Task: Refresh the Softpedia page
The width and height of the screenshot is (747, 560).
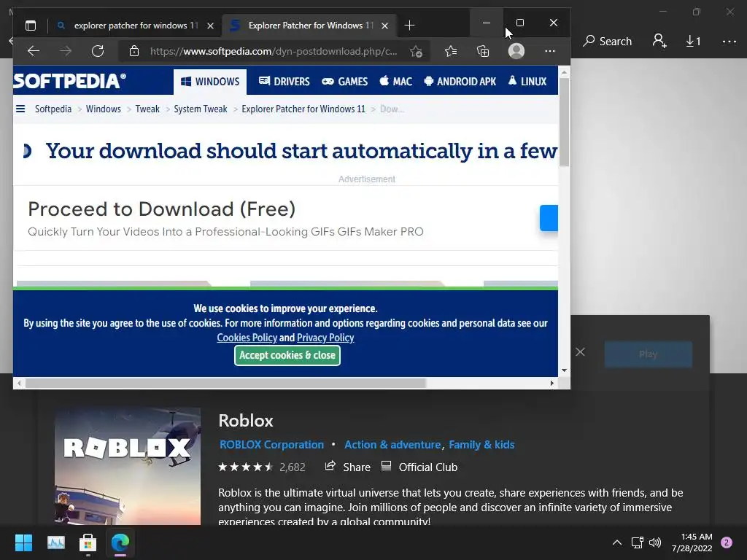Action: tap(98, 51)
